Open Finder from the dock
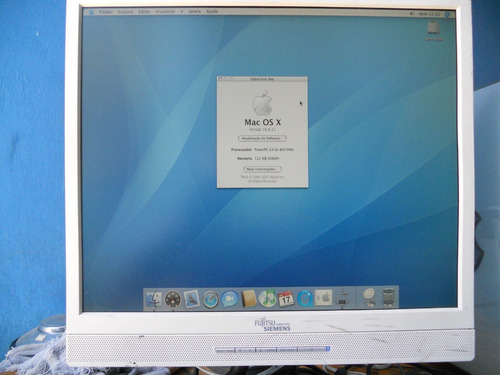The image size is (500, 375). pyautogui.click(x=154, y=299)
